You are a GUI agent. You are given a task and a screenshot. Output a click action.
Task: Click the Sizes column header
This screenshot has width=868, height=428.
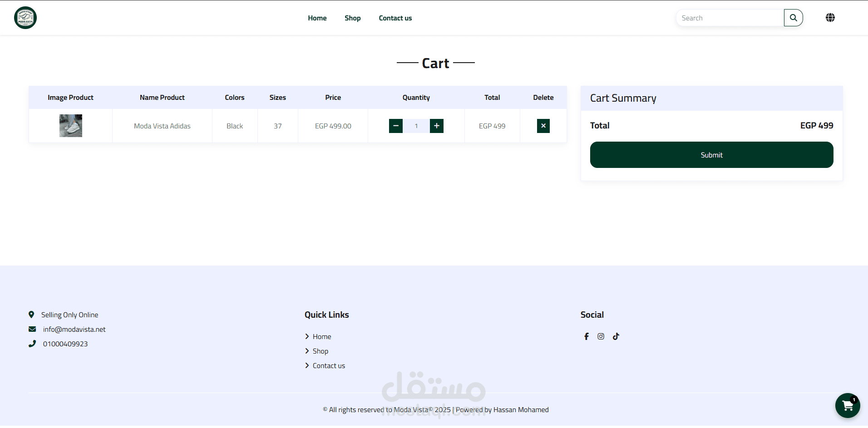[x=278, y=97]
